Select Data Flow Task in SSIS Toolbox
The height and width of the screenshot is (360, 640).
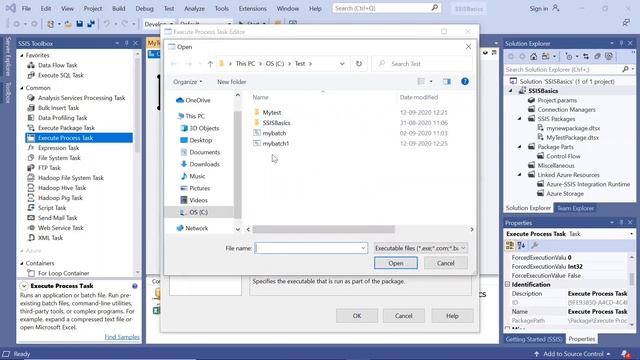(57, 65)
